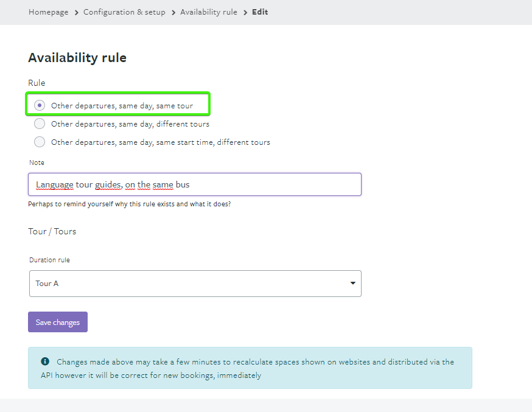Choose the 'same start time, different tours' radio option
Screen dimensions: 532x412
(x=40, y=142)
